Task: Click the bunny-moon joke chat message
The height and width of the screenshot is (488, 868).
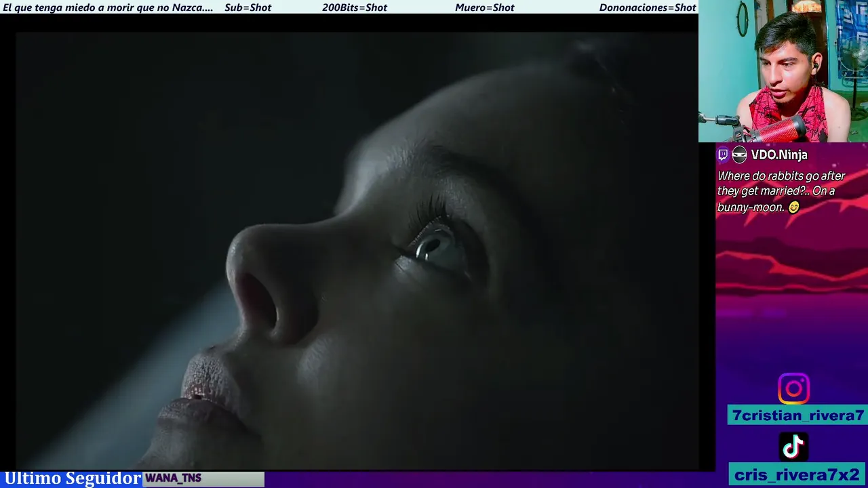Action: point(781,191)
